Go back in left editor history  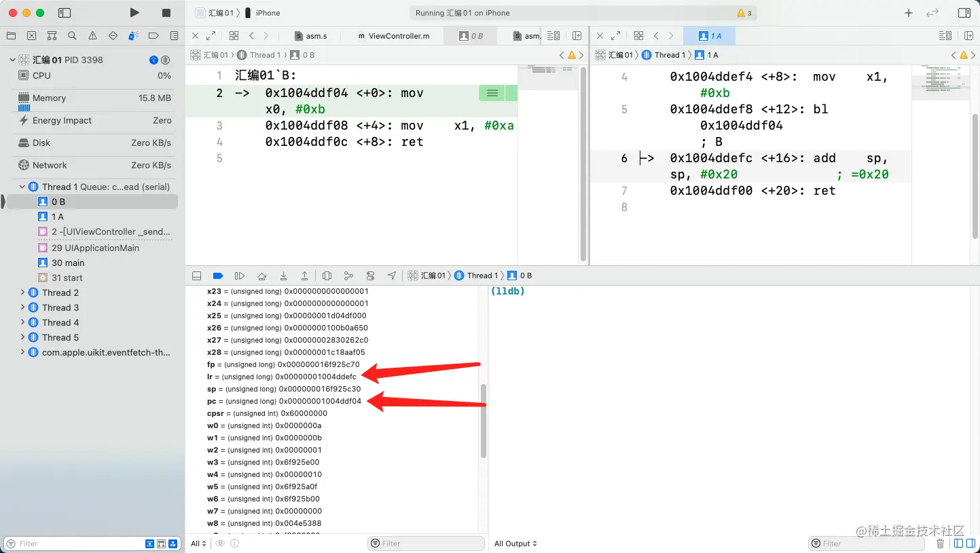(x=251, y=36)
